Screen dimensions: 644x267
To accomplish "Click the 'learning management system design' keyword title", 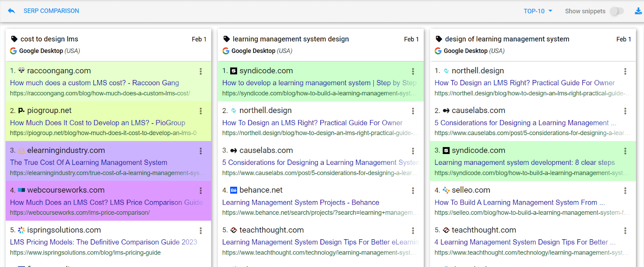I will point(291,39).
